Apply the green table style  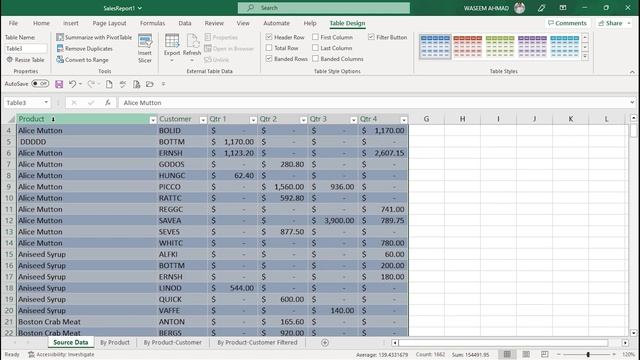click(x=500, y=47)
